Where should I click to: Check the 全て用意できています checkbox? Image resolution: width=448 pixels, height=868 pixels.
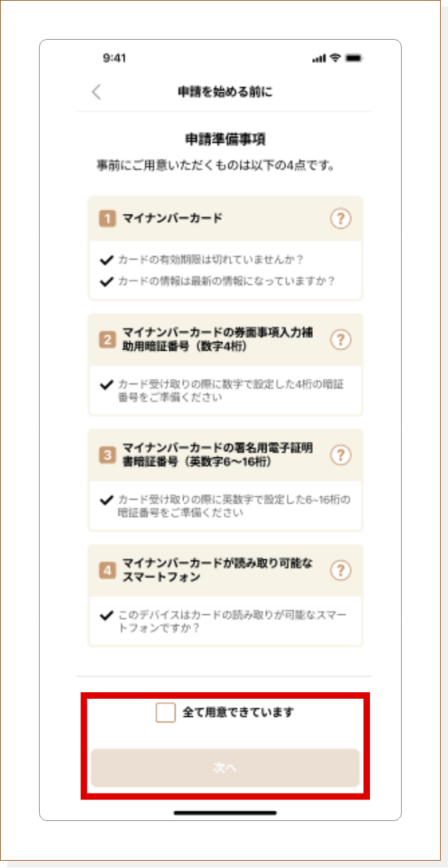165,713
